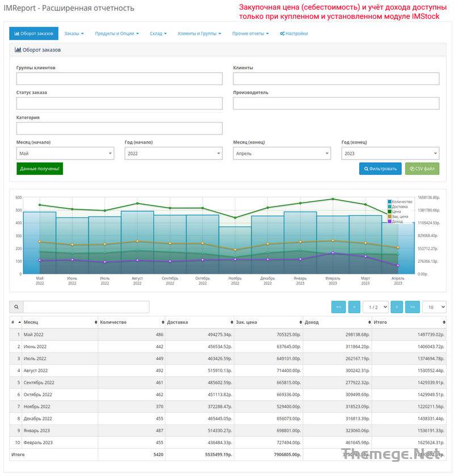The width and height of the screenshot is (454, 476).
Task: Open the 1 / 2 page selector
Action: (376, 307)
